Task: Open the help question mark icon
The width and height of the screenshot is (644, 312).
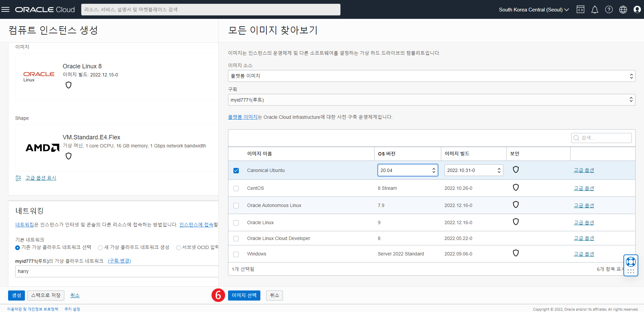Action: 609,9
